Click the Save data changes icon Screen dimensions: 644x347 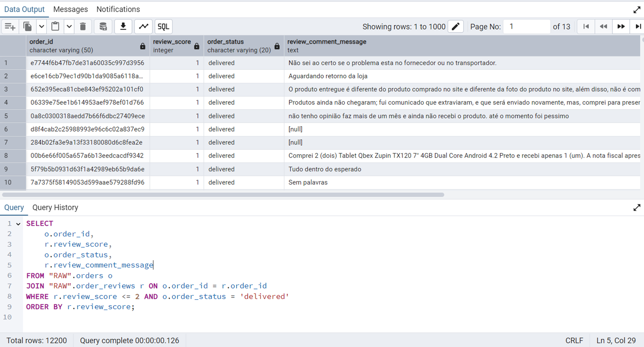tap(103, 27)
